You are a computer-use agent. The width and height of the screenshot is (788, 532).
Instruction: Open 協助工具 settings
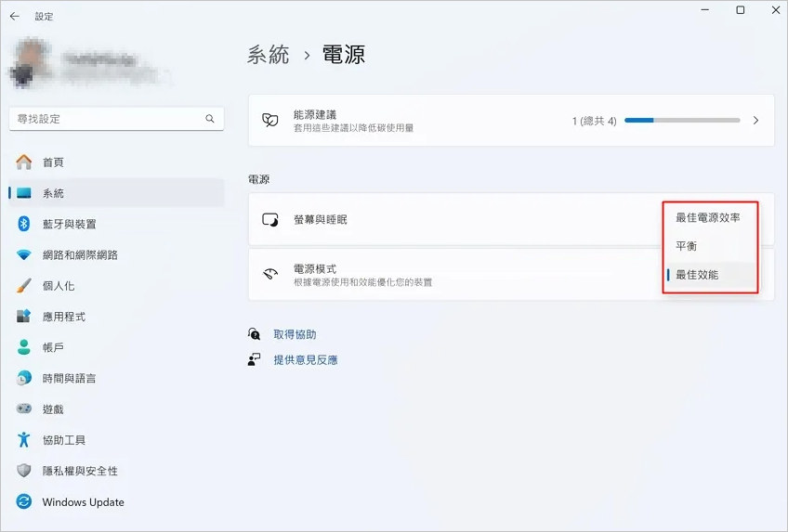pos(116,440)
